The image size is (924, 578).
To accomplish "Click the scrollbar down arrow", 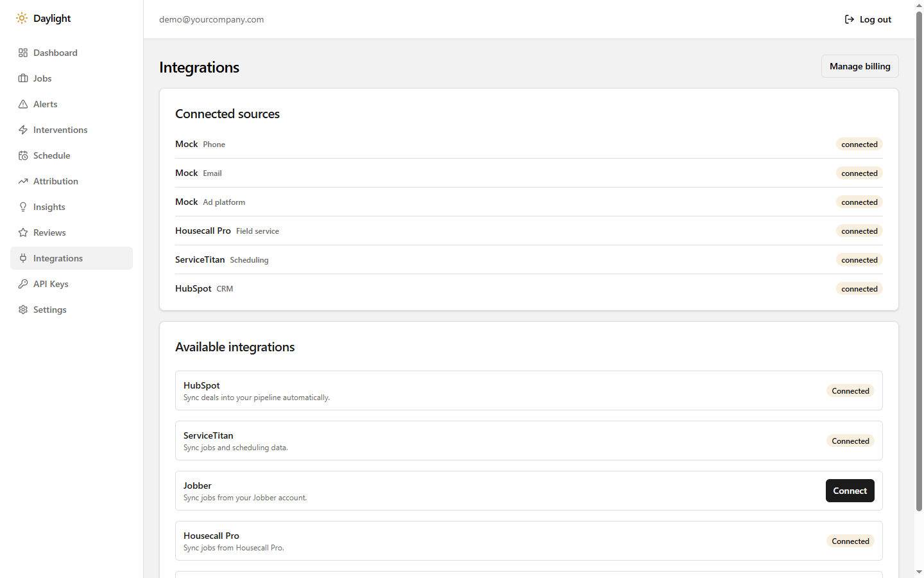I will (x=919, y=572).
